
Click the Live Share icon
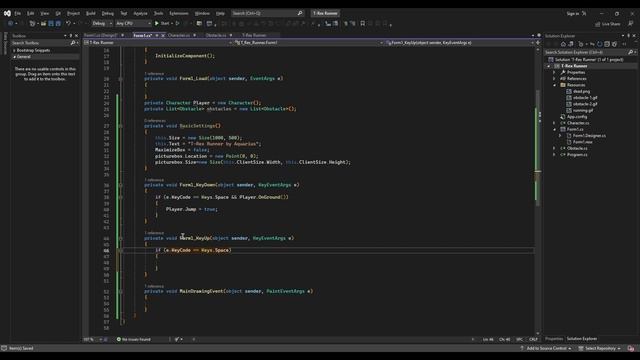[x=598, y=24]
